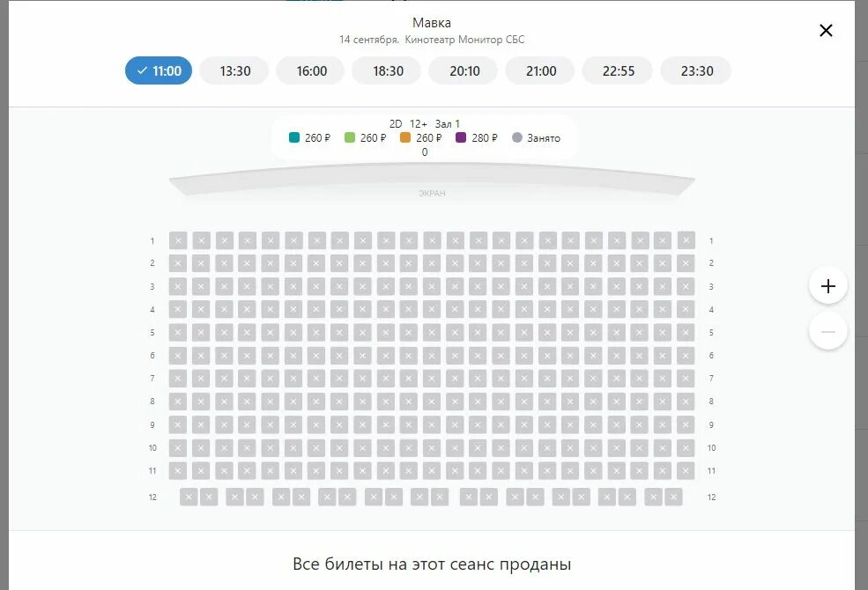
Task: Switch to the 13:30 showtime
Action: 235,71
